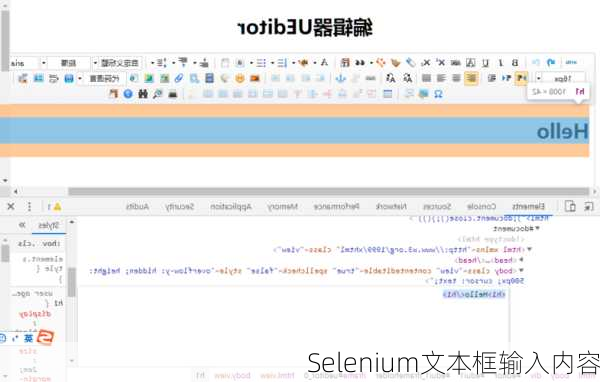
Task: Insert a special character with the Omega icon
Action: pos(438,94)
